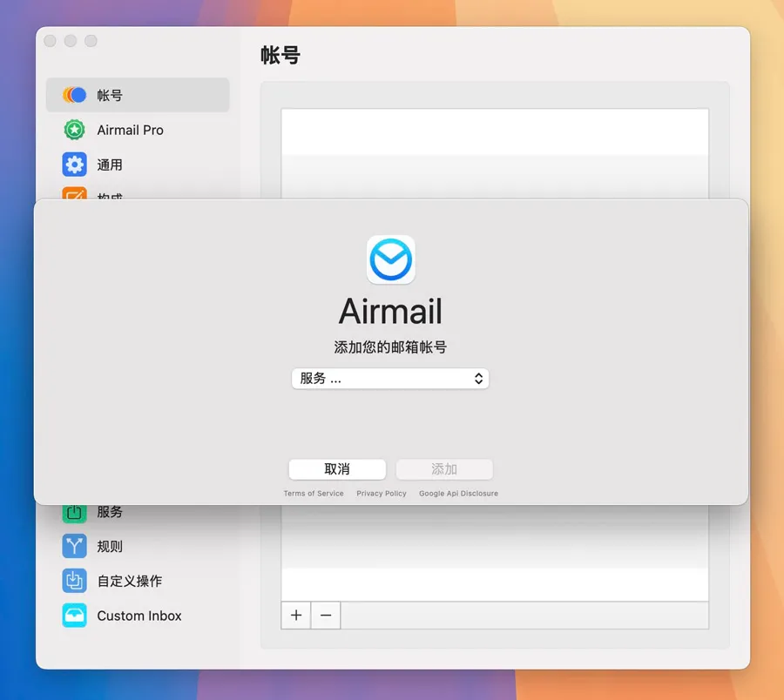This screenshot has height=700, width=784.
Task: Click the orange 构成 compose icon
Action: (75, 194)
